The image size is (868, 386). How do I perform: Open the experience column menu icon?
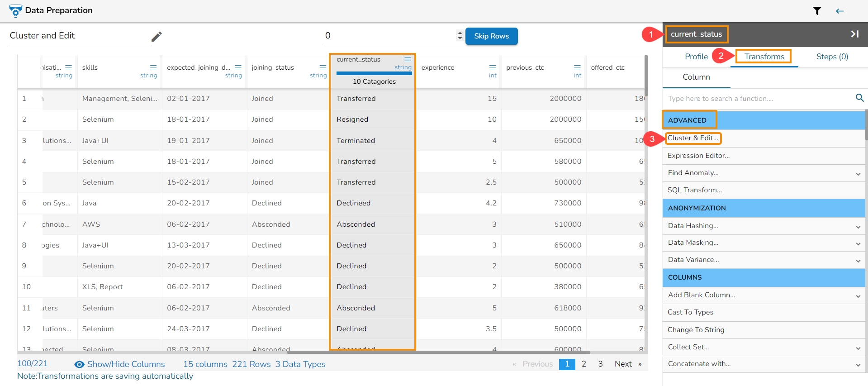pyautogui.click(x=493, y=67)
